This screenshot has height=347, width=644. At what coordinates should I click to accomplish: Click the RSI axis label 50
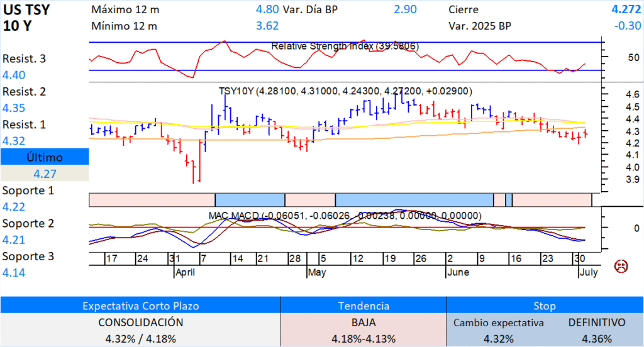(633, 58)
